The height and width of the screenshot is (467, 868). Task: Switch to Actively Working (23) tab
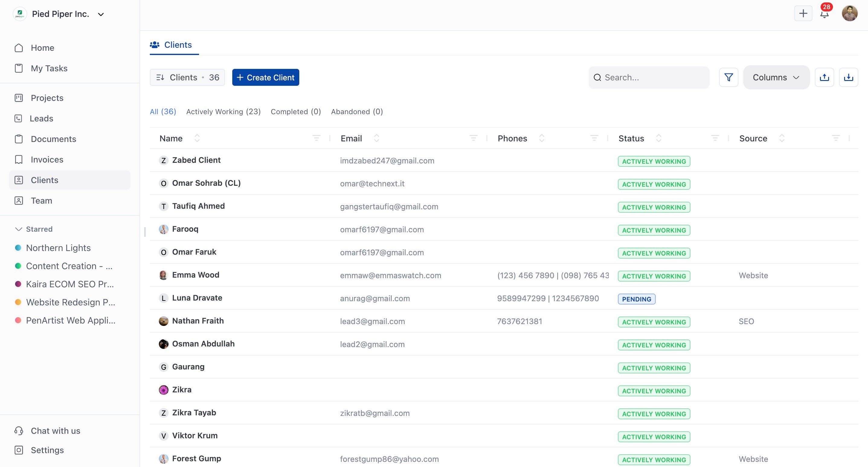click(223, 111)
